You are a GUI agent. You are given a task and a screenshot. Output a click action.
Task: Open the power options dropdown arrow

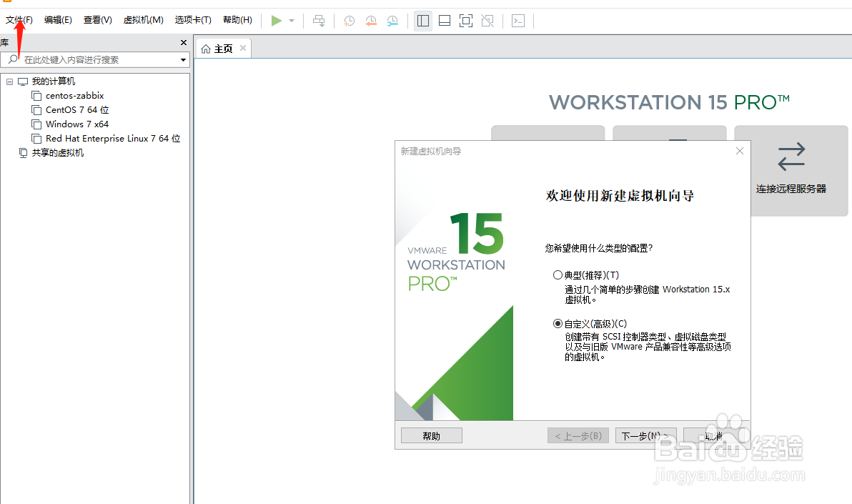click(x=292, y=21)
